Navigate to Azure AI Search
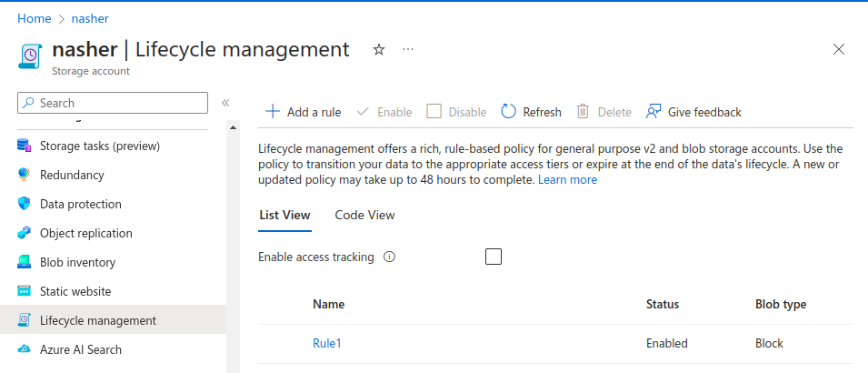The image size is (868, 373). [x=80, y=349]
